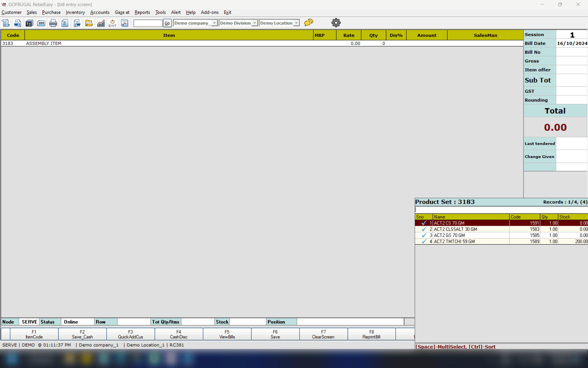This screenshot has height=368, width=588.
Task: Click the printer icon in the toolbar
Action: click(53, 23)
